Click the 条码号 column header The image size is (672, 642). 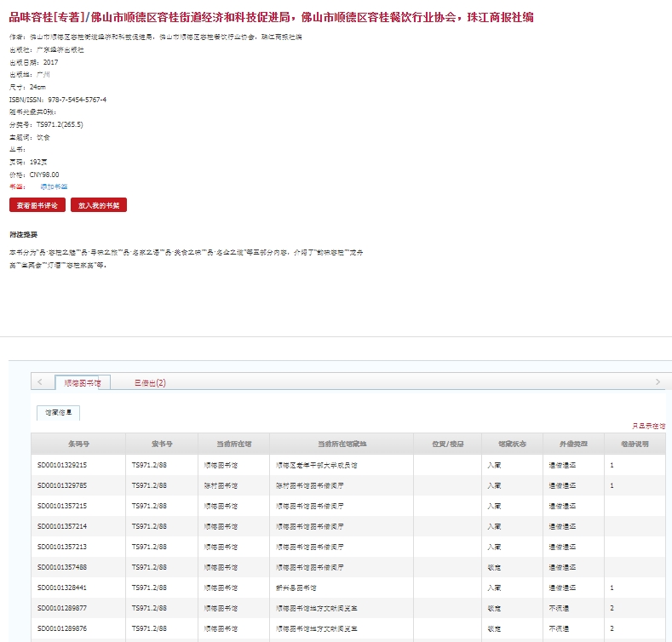[78, 444]
